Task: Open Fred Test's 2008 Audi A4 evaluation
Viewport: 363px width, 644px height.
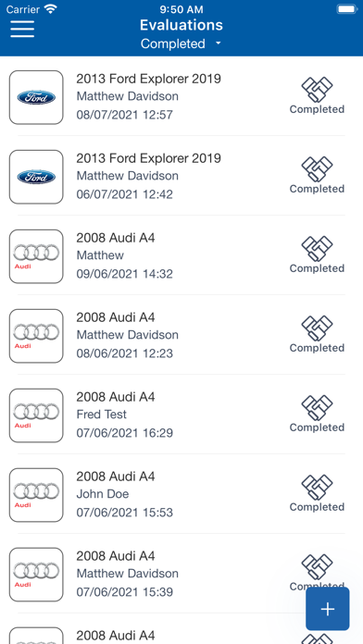Action: 181,415
